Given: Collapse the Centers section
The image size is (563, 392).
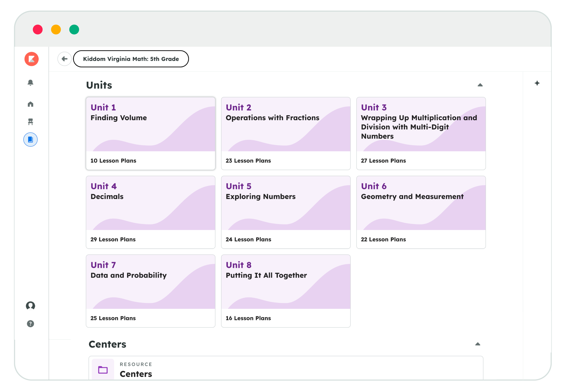Looking at the screenshot, I should click(478, 344).
